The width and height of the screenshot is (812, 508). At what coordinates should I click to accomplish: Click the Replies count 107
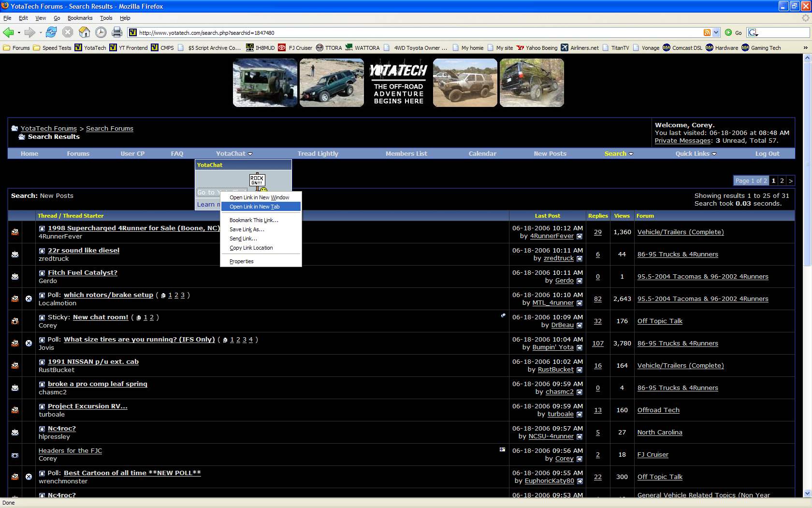click(598, 344)
